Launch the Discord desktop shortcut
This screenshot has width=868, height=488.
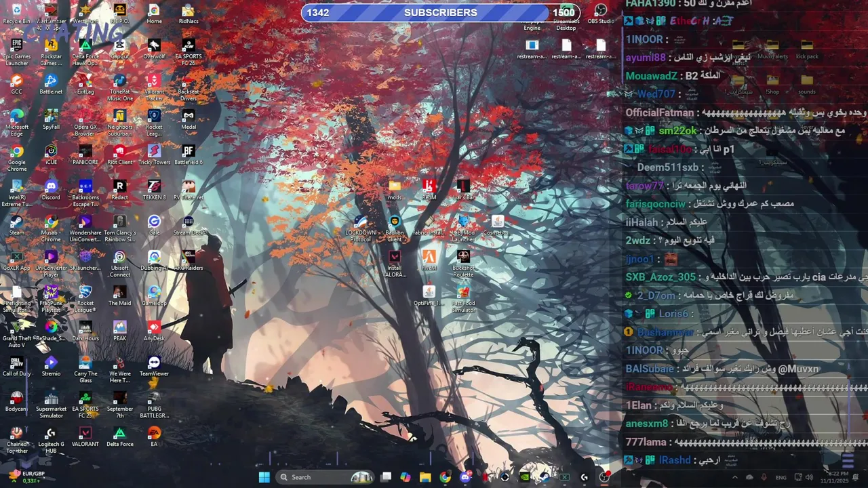51,190
